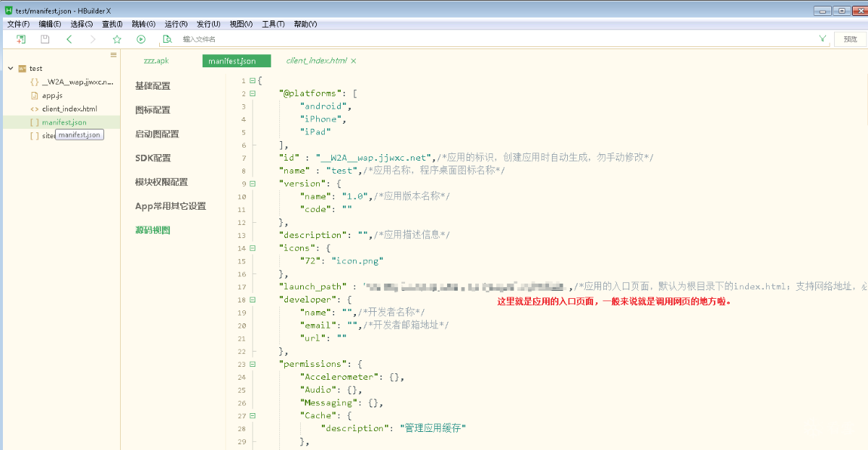868x450 pixels.
Task: Fold the permissions object at line 23
Action: pos(252,364)
